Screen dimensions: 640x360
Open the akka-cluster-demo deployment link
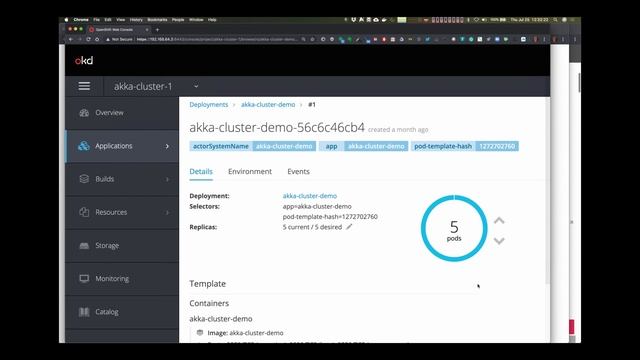click(310, 196)
